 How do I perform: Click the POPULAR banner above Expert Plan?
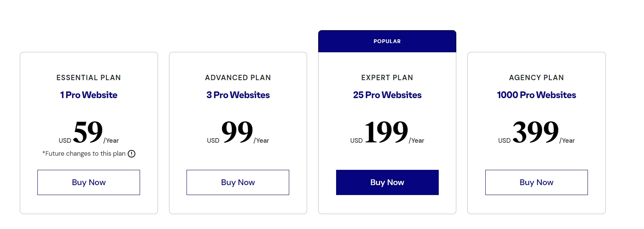click(387, 41)
